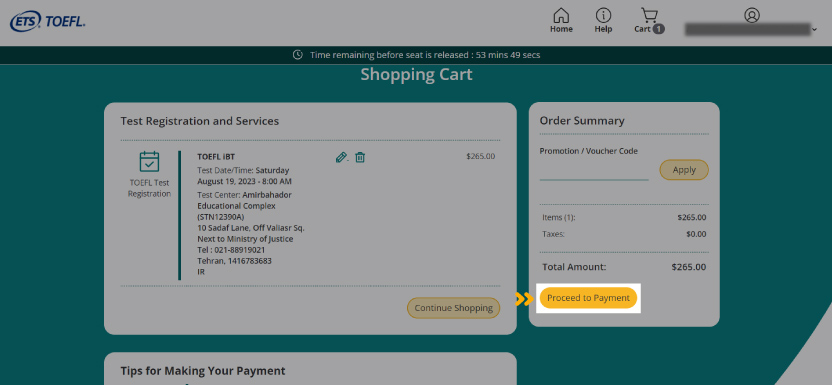This screenshot has width=832, height=385.
Task: Click the Proceed to Payment button
Action: [588, 298]
